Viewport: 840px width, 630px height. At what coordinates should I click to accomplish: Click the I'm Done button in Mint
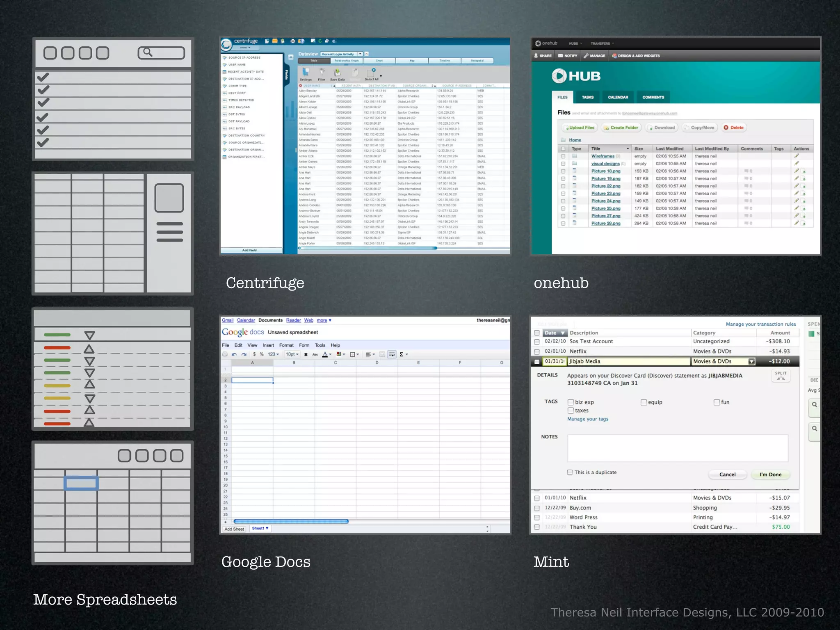pyautogui.click(x=770, y=475)
